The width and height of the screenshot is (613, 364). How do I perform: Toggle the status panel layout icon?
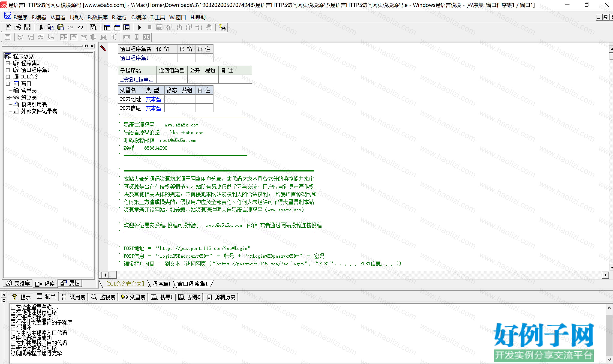coord(117,27)
